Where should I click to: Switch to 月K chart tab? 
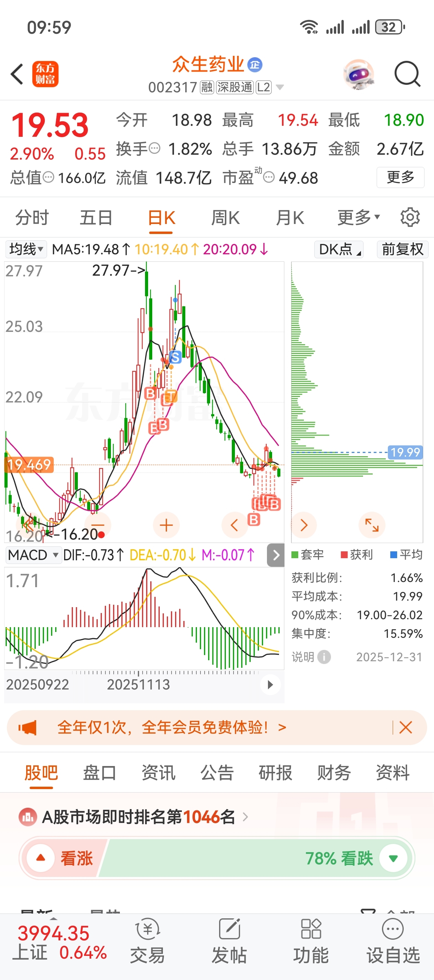point(290,218)
